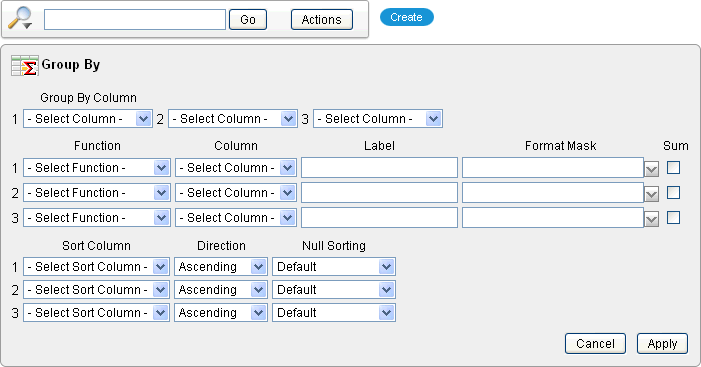Viewport: 701px width, 367px height.
Task: Click the Go button
Action: 248,20
